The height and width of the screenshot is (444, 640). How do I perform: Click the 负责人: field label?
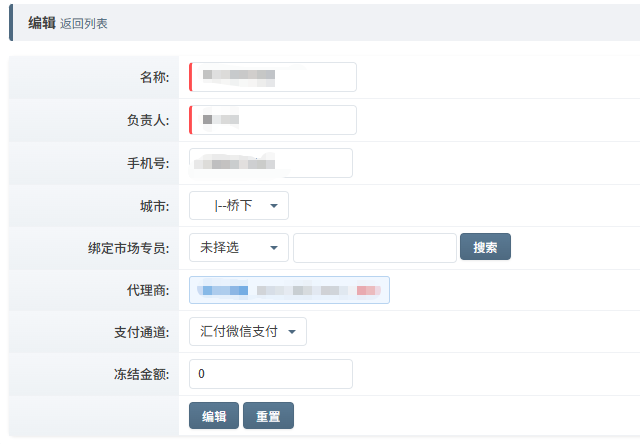coord(148,121)
